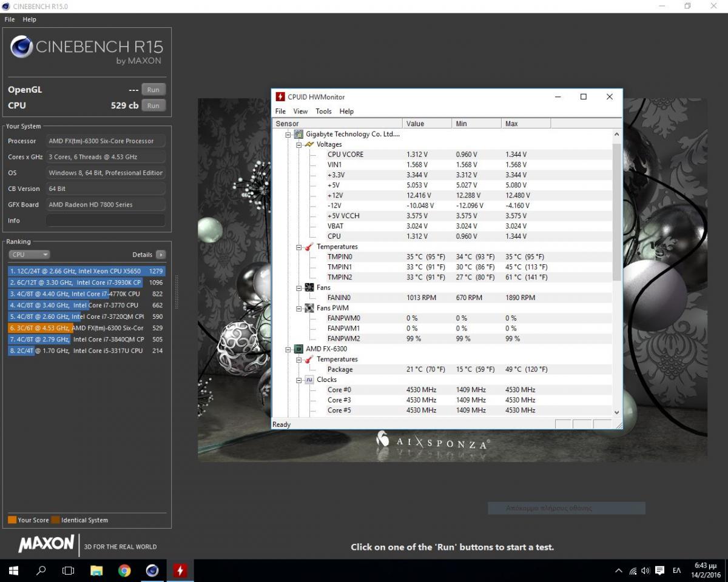Image resolution: width=728 pixels, height=582 pixels.
Task: Click the Info input field
Action: click(x=106, y=221)
